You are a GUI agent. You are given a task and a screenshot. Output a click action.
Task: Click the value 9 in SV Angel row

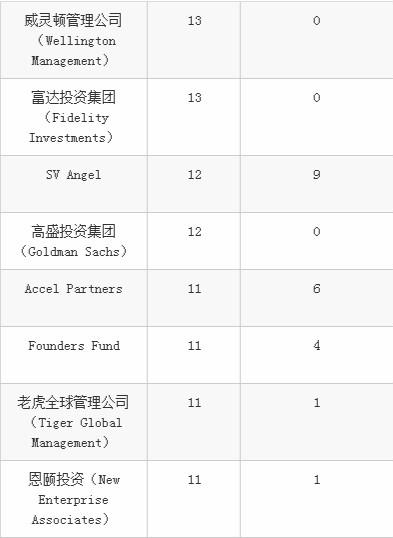(x=316, y=175)
